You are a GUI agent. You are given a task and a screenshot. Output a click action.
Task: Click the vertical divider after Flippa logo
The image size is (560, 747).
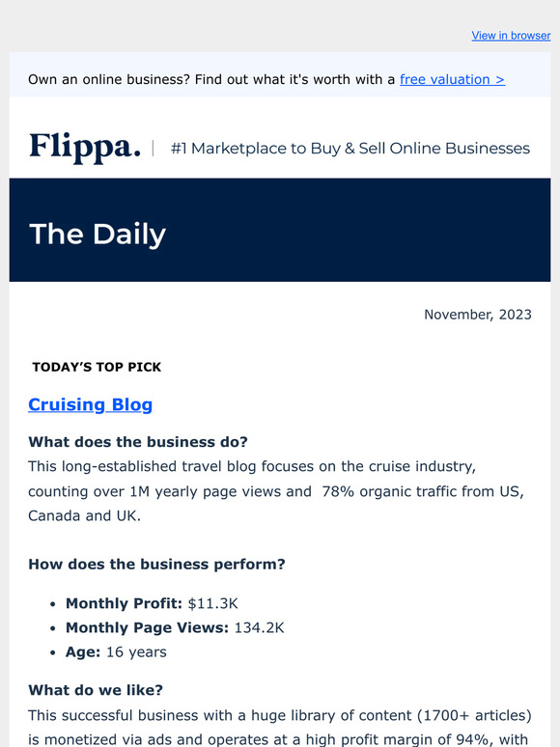153,149
